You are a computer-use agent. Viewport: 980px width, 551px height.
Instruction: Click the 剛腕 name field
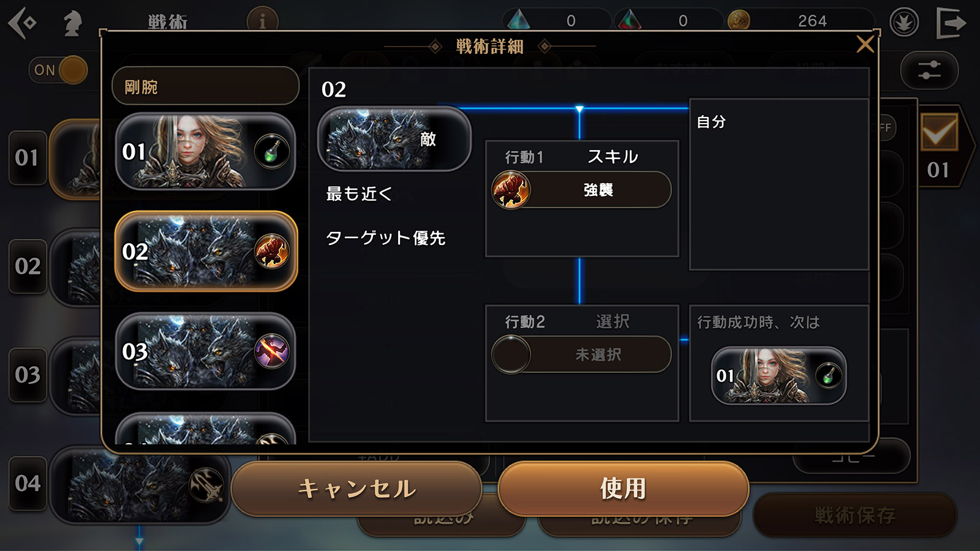[205, 86]
